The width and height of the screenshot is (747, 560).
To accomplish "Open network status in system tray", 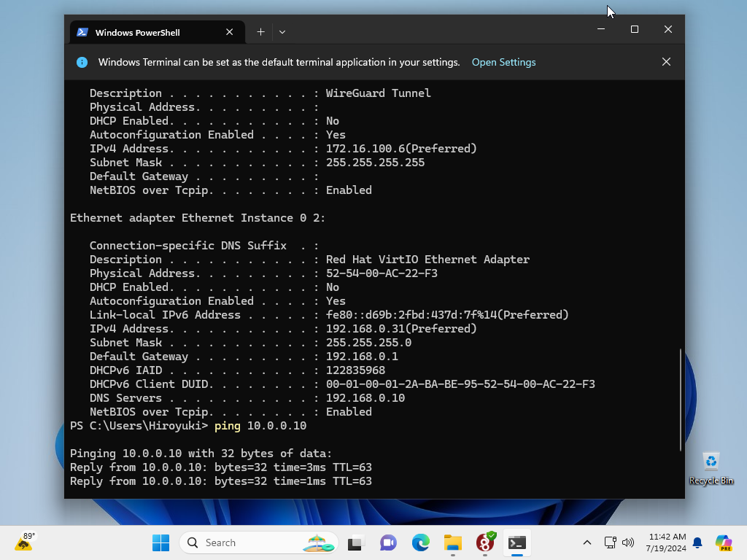I will (x=611, y=542).
